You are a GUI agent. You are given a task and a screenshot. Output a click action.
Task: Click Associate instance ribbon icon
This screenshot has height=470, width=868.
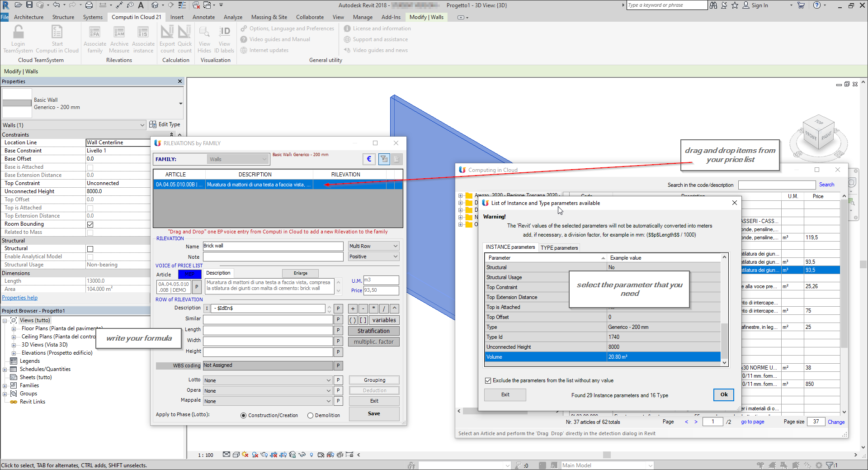[x=143, y=33]
